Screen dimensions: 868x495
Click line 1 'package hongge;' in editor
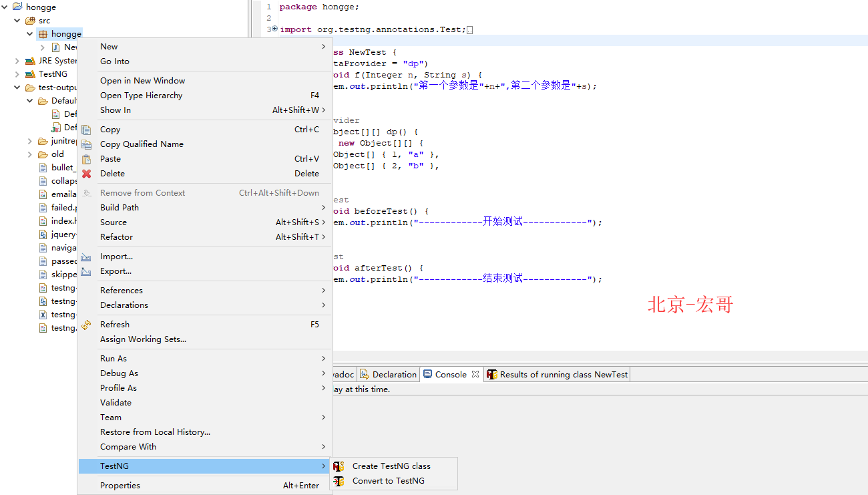318,7
